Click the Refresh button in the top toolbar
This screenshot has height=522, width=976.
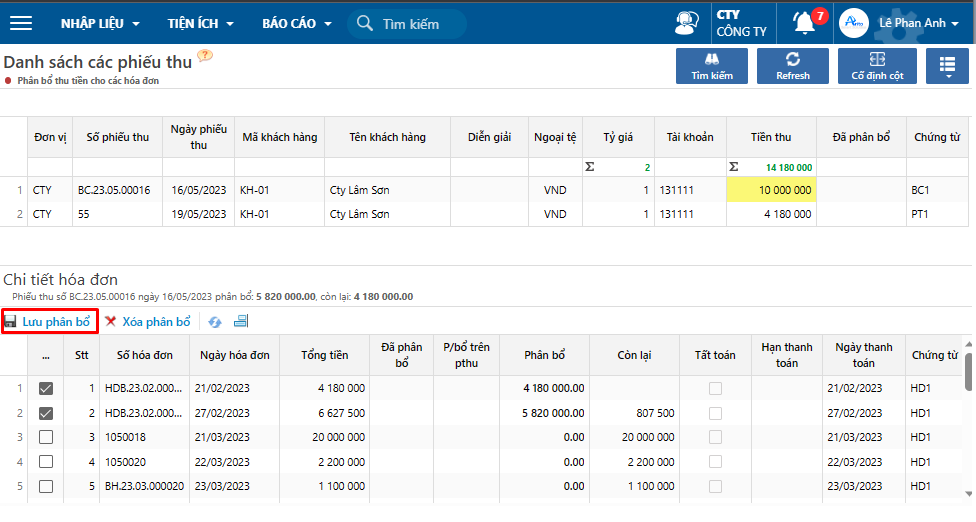coord(793,66)
